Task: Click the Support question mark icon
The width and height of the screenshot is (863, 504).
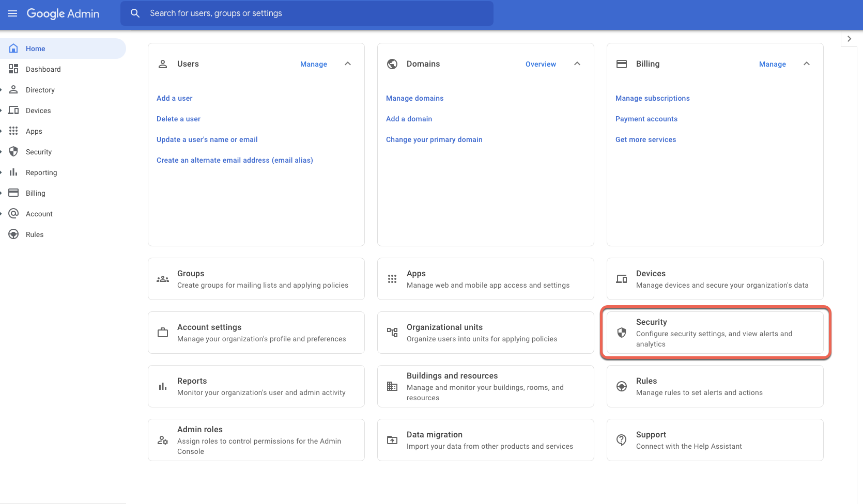Action: tap(622, 440)
